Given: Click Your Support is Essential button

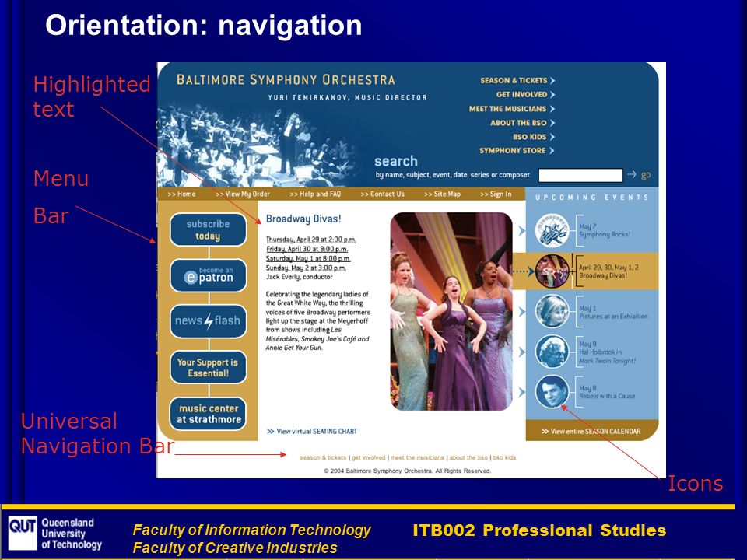Looking at the screenshot, I should coord(209,367).
